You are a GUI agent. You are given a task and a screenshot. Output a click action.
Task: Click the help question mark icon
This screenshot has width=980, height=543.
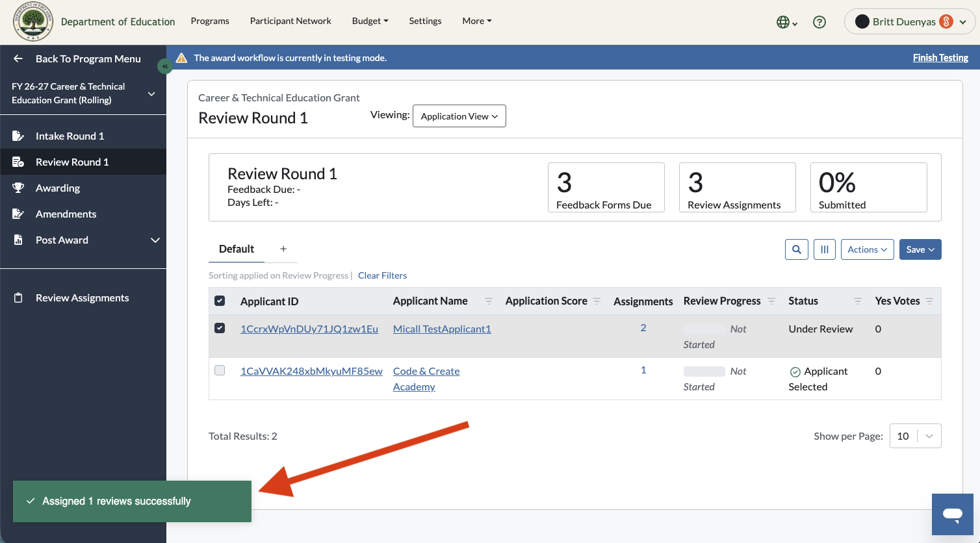[x=819, y=22]
